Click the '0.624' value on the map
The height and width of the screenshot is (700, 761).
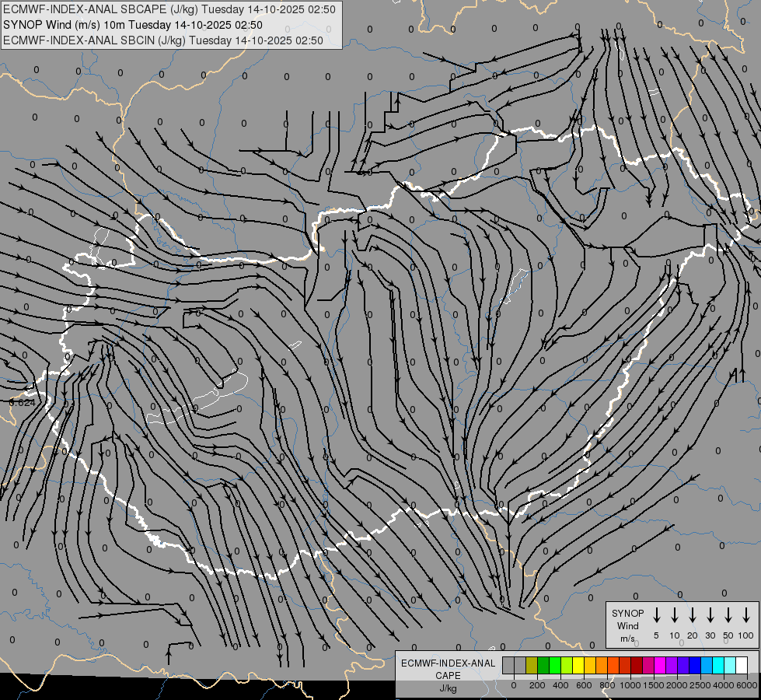point(23,402)
